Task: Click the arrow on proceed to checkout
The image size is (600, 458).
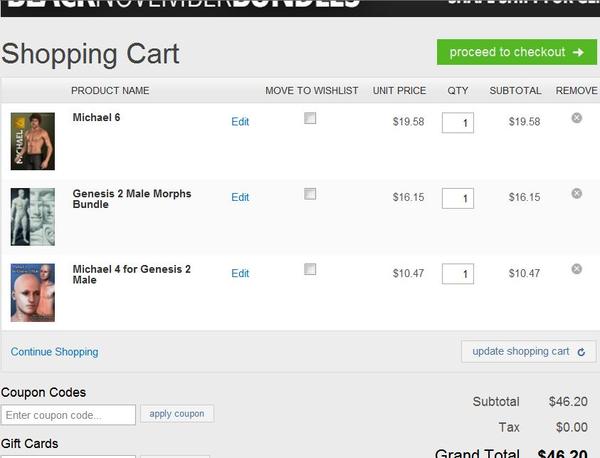Action: click(578, 52)
